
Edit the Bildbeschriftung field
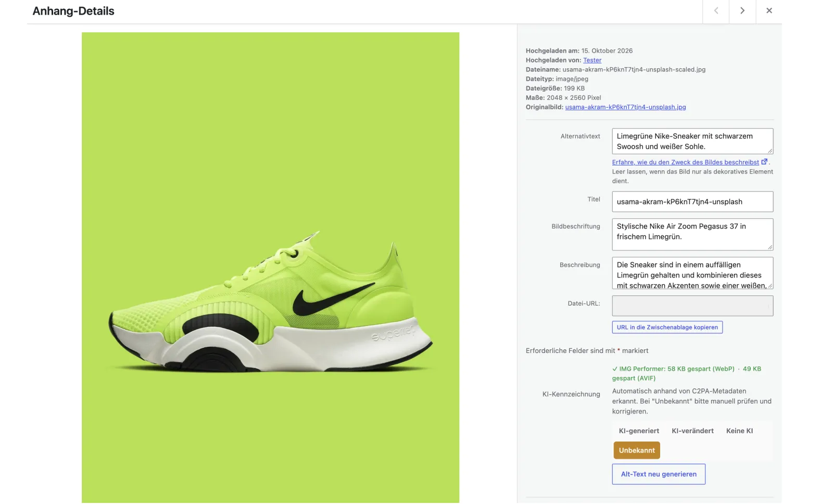692,234
